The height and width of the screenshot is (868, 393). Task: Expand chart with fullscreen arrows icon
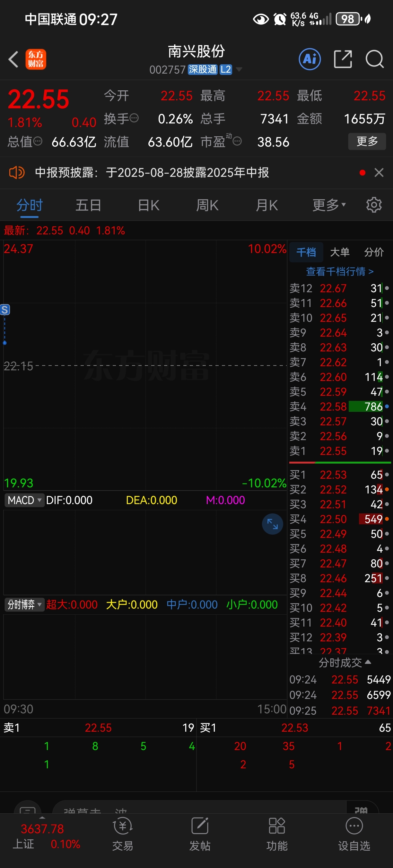272,524
